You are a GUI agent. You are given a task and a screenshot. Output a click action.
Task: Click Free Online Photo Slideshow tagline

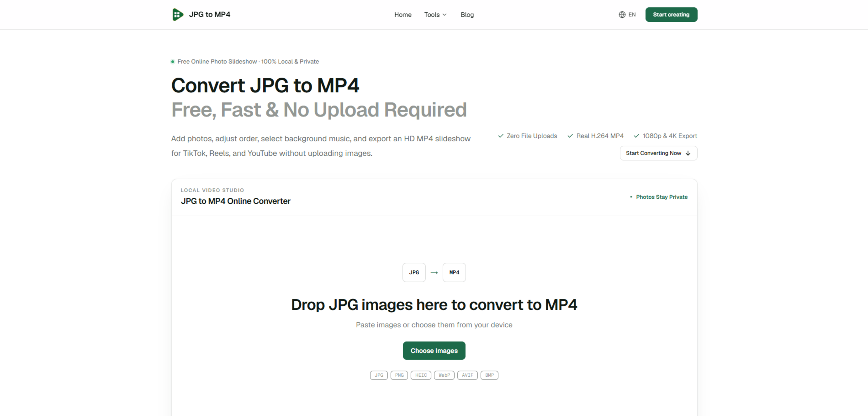(x=248, y=62)
